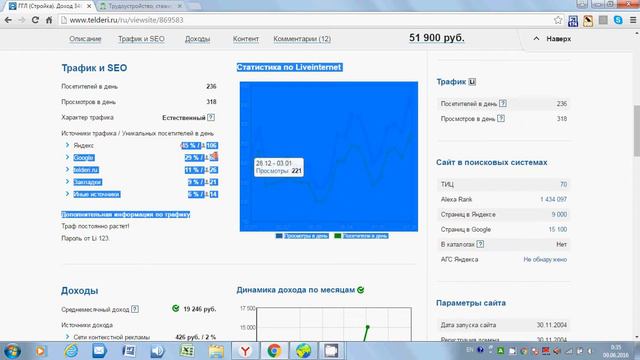This screenshot has height=360, width=640.
Task: Close the Трудоустройство browser tab
Action: click(x=180, y=6)
